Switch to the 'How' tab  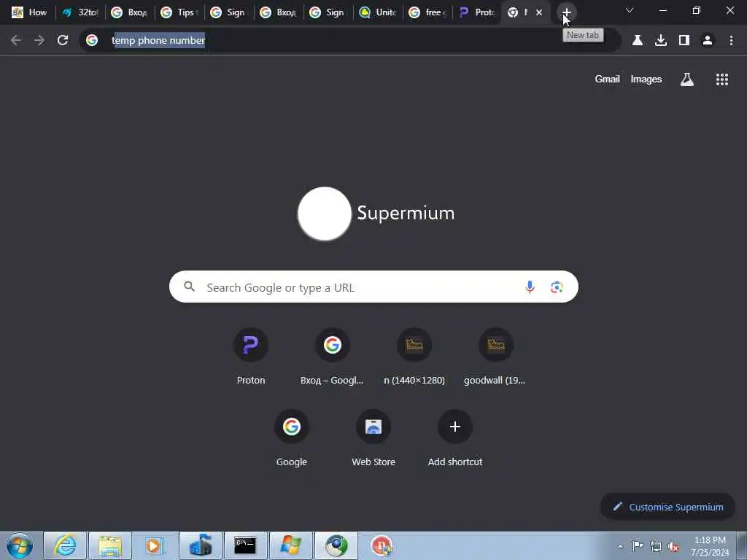point(29,12)
